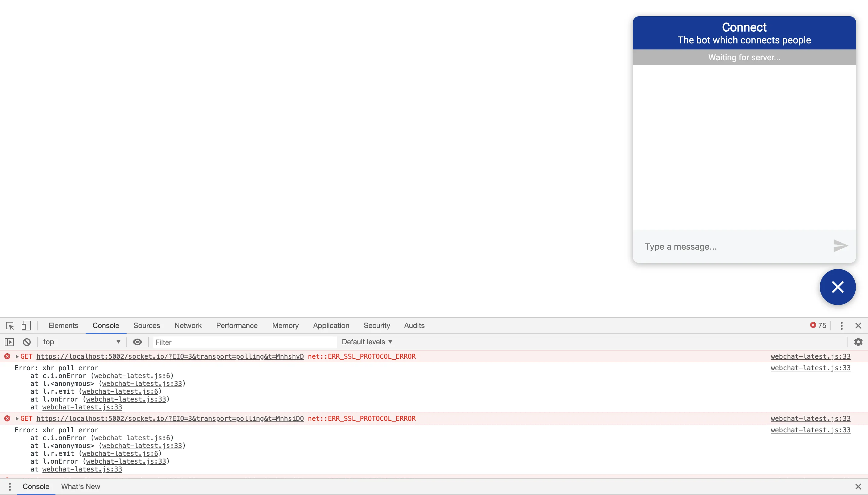Expand the Default levels dropdown
Viewport: 868px width, 495px height.
coord(367,342)
